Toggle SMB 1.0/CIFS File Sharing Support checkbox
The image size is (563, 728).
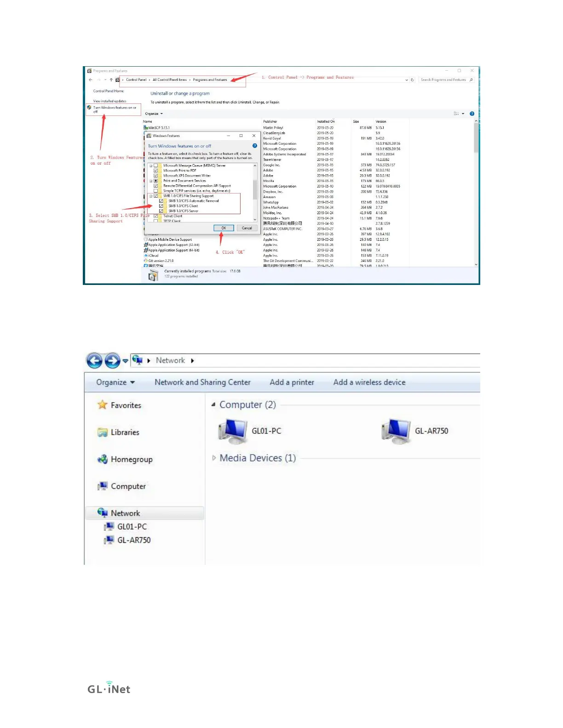click(x=155, y=196)
